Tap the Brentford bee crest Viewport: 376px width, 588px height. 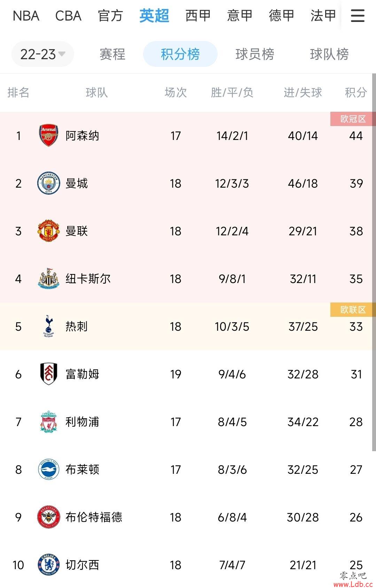48,517
